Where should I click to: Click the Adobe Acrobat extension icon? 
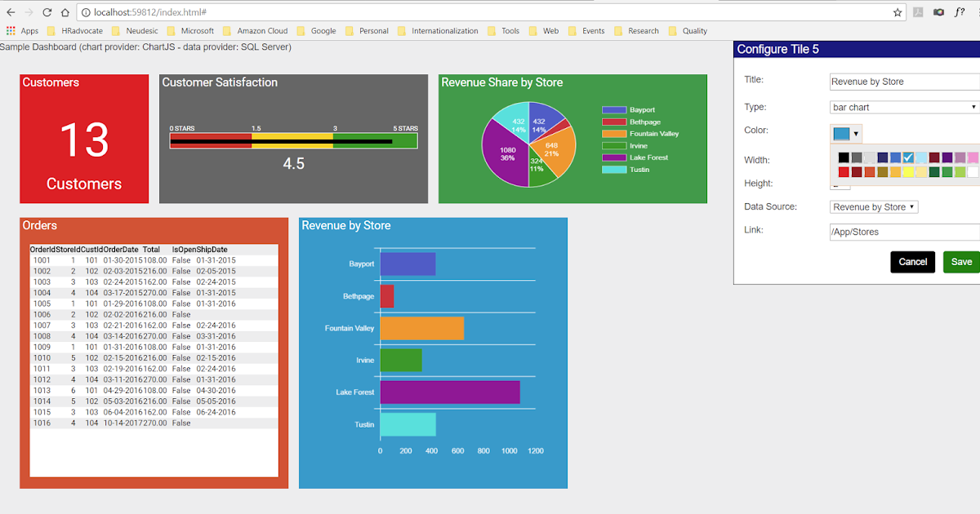pyautogui.click(x=919, y=12)
